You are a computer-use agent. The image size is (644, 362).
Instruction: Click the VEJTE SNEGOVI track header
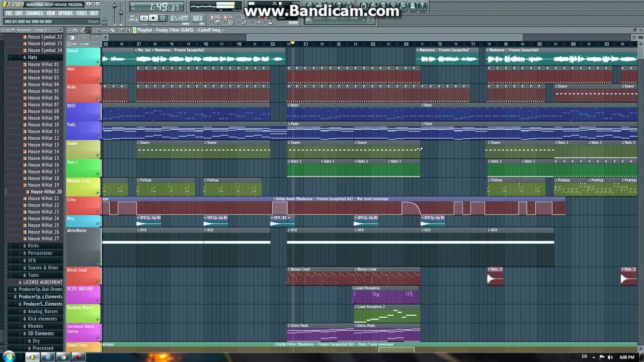coord(83,295)
